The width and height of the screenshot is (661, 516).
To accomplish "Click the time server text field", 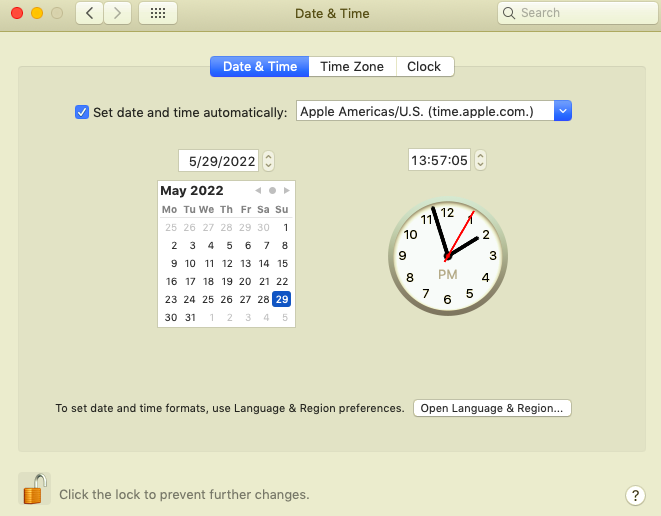I will [425, 111].
